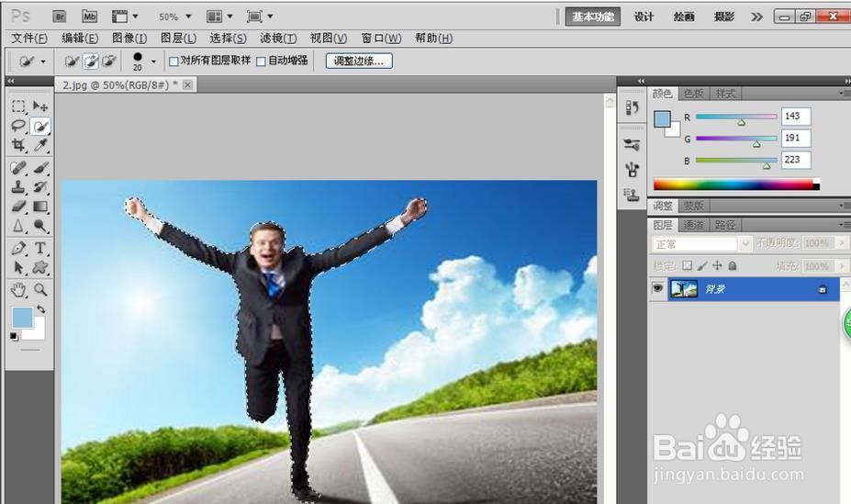Open the 图像(I) menu

click(x=129, y=39)
